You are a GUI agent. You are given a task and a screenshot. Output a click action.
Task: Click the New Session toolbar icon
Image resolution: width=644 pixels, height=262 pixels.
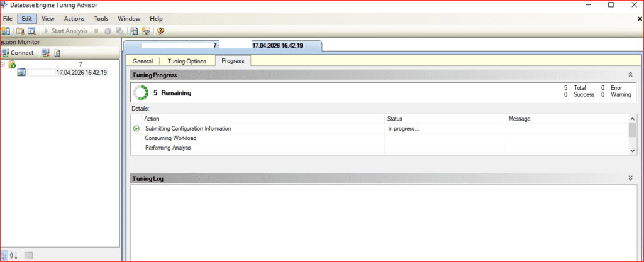pyautogui.click(x=6, y=30)
